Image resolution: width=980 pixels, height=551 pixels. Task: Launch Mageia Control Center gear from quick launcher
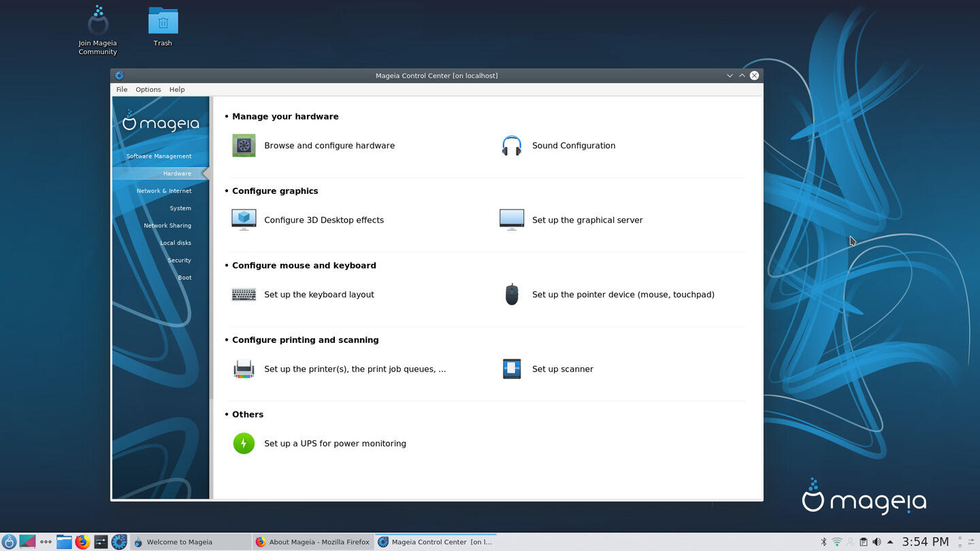tap(119, 541)
